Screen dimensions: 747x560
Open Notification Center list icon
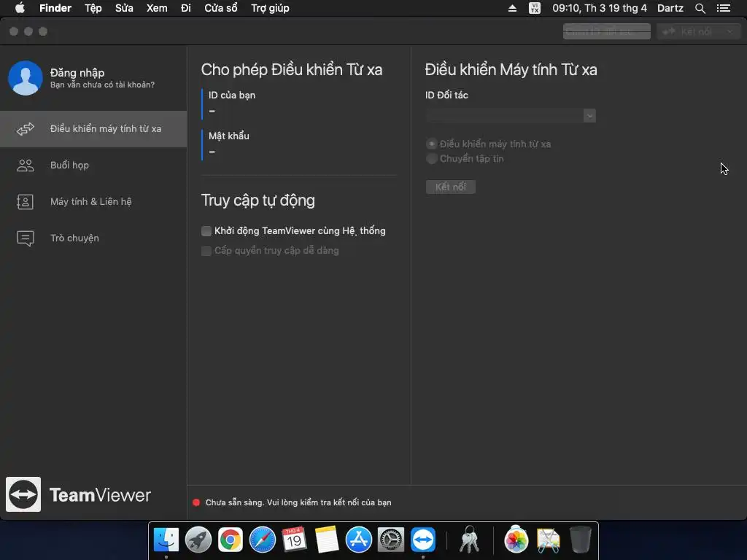[x=724, y=8]
